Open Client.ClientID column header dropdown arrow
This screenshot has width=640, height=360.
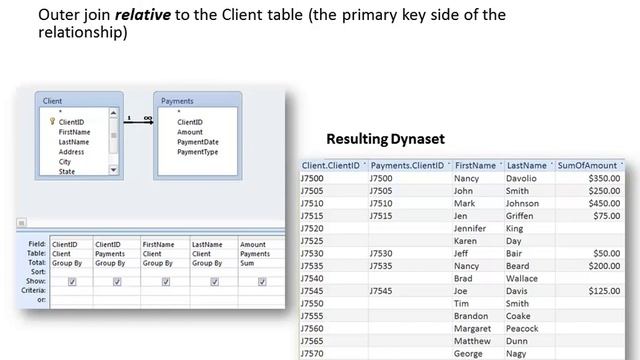pos(364,164)
